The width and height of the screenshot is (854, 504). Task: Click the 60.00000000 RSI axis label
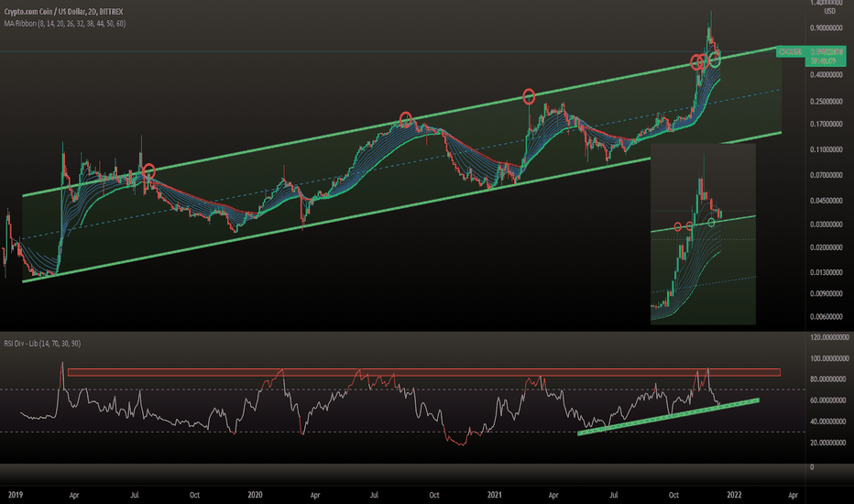pos(827,400)
